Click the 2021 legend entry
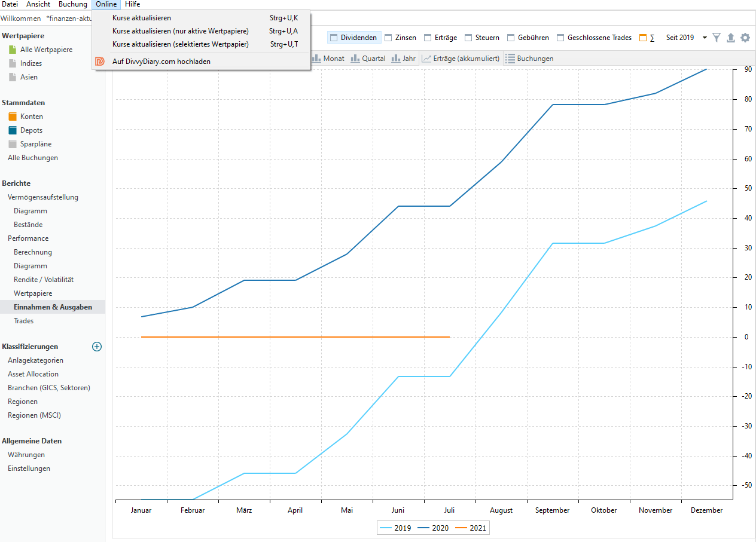Viewport: 756px width, 542px height. (471, 528)
